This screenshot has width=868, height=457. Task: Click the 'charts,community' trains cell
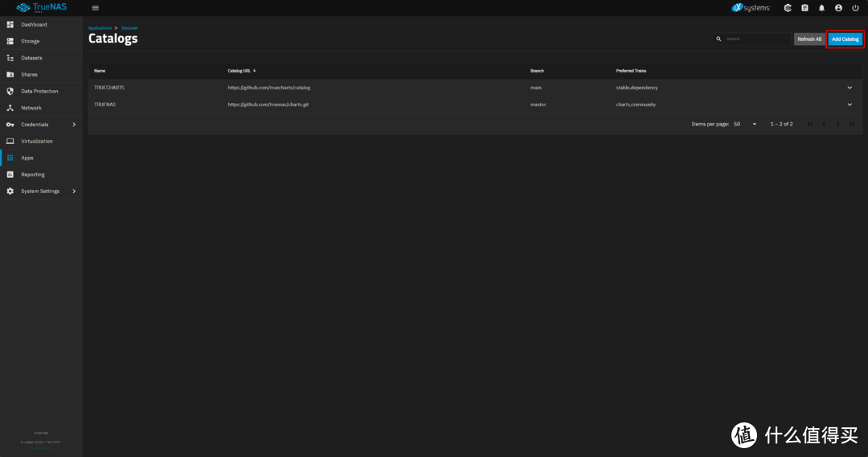pyautogui.click(x=636, y=104)
